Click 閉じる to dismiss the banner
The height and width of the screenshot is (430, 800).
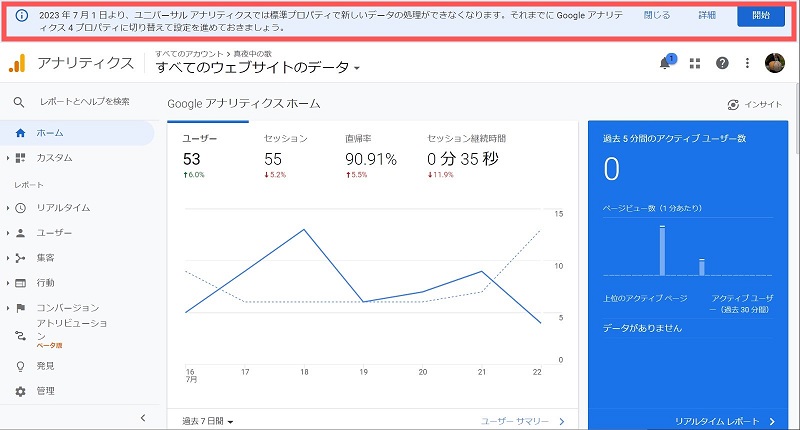click(657, 15)
